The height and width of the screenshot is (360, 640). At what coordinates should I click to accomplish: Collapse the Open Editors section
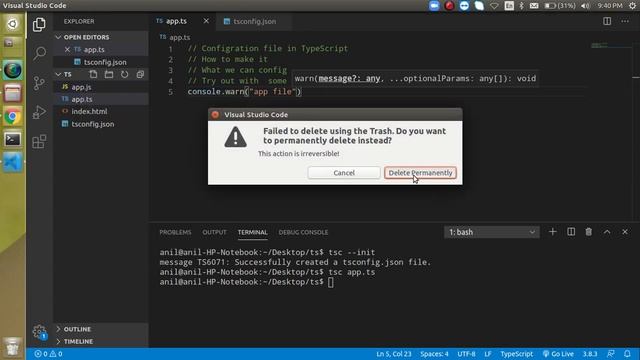point(86,37)
